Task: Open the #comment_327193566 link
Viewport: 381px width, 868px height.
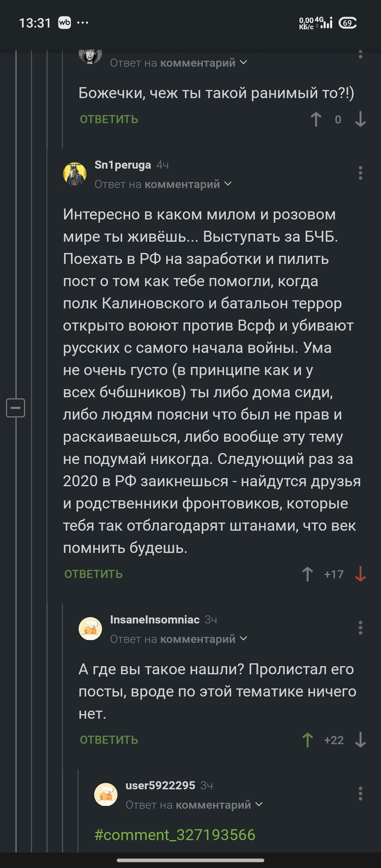Action: [175, 835]
